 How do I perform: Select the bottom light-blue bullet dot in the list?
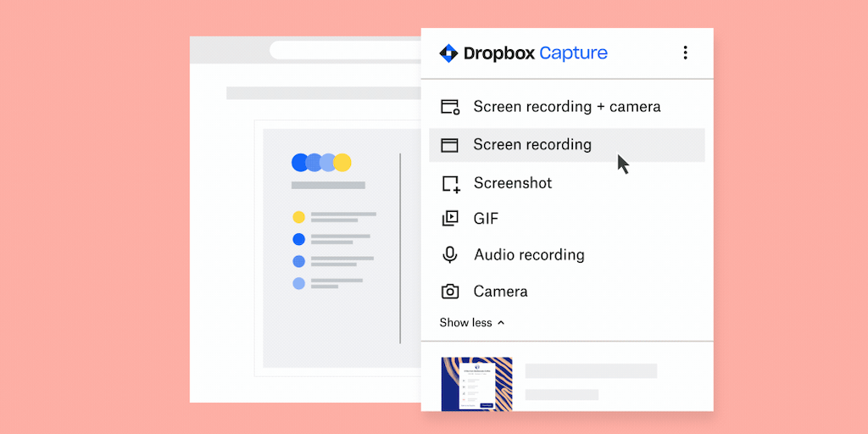(298, 283)
